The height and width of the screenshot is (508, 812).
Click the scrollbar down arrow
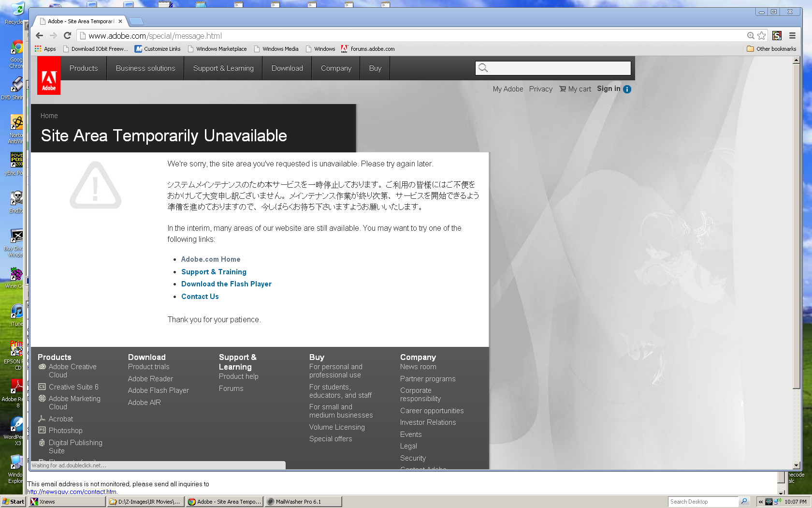click(x=797, y=465)
